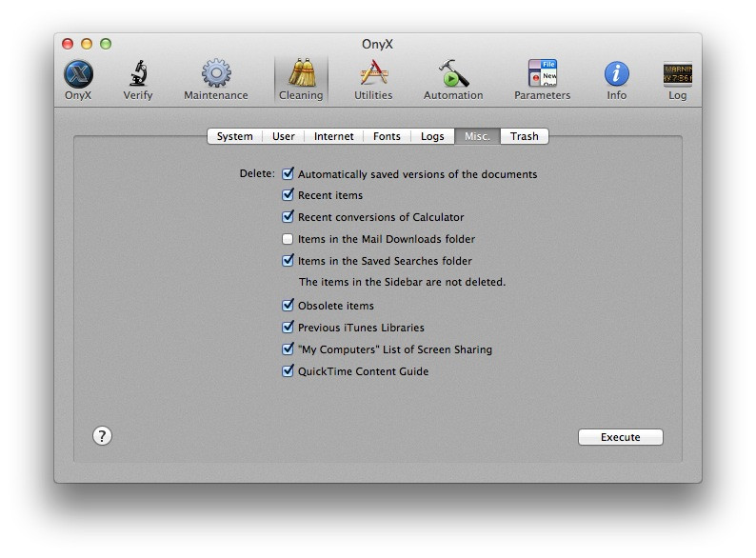Screen dimensions: 756x558
Task: Open the Maintenance gear icon
Action: click(x=216, y=80)
